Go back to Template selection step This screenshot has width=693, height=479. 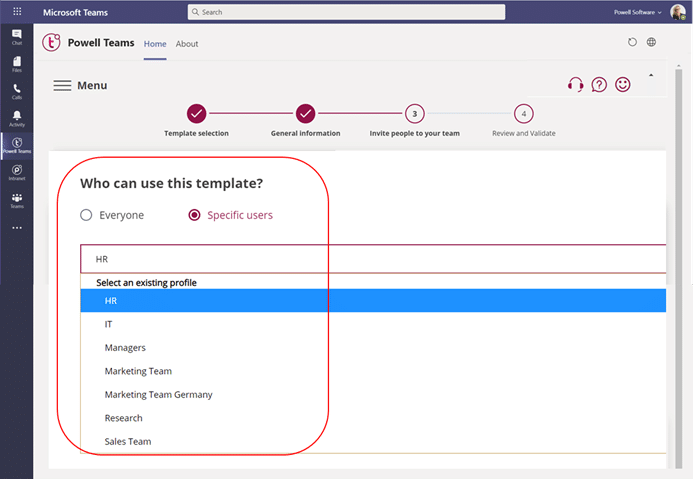(x=197, y=114)
